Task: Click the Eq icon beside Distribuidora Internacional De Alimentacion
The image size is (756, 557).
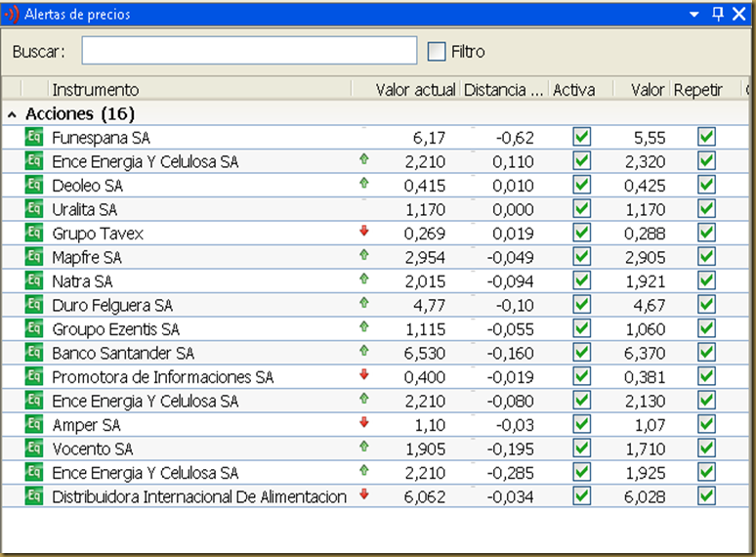Action: (34, 496)
